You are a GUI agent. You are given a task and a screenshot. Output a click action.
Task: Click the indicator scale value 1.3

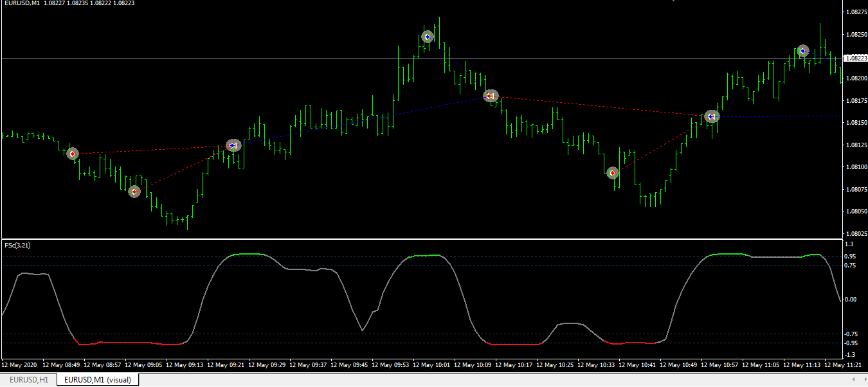[849, 244]
